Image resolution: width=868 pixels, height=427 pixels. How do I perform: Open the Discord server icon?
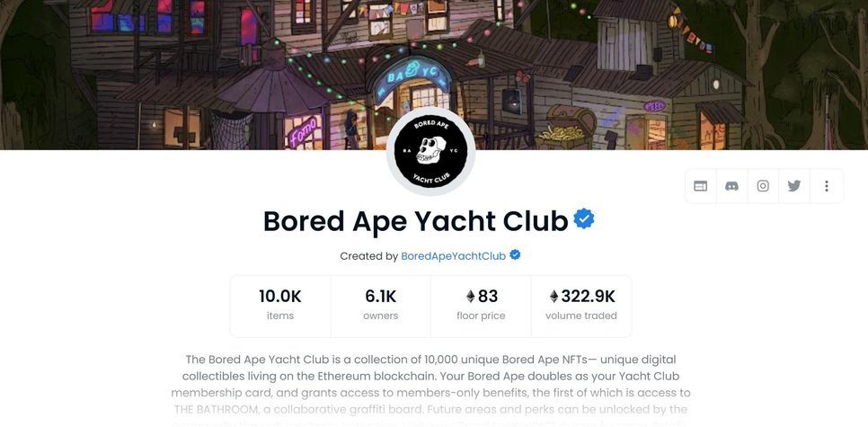(x=731, y=186)
